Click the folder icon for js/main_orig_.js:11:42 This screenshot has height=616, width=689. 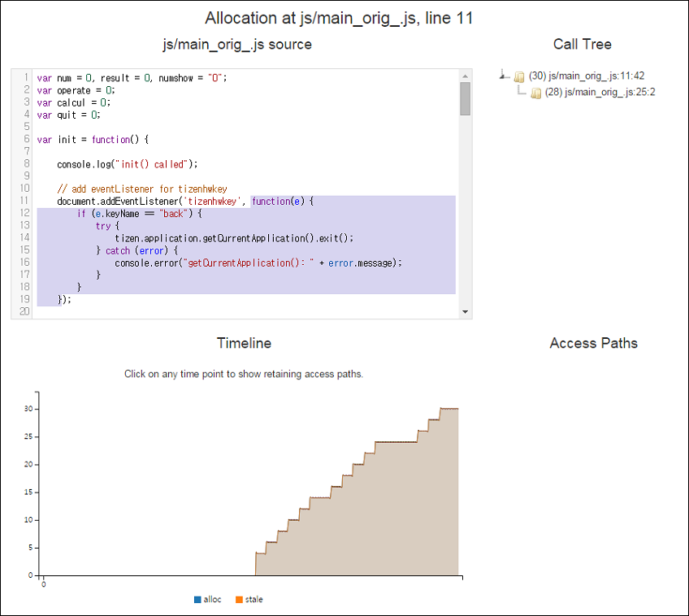pos(518,76)
